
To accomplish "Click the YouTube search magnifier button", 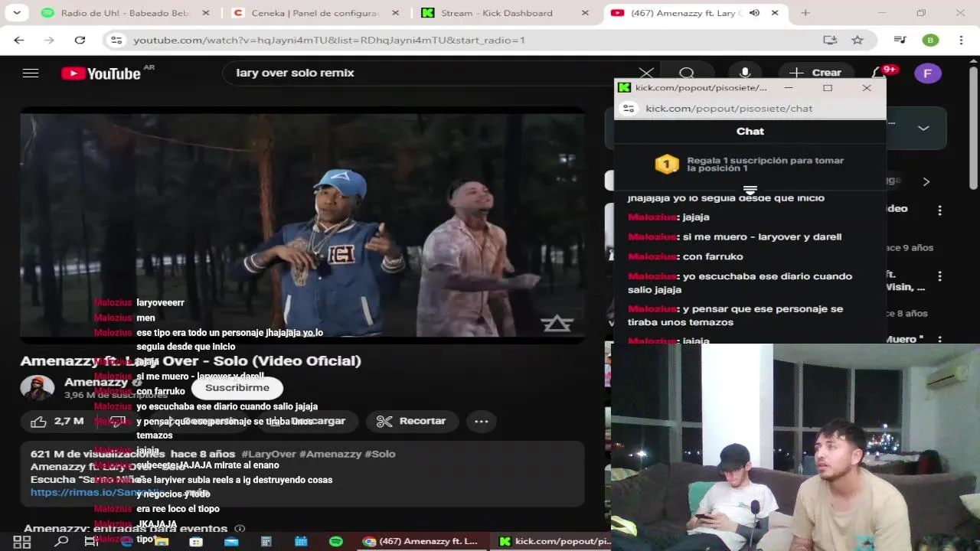I will [687, 73].
